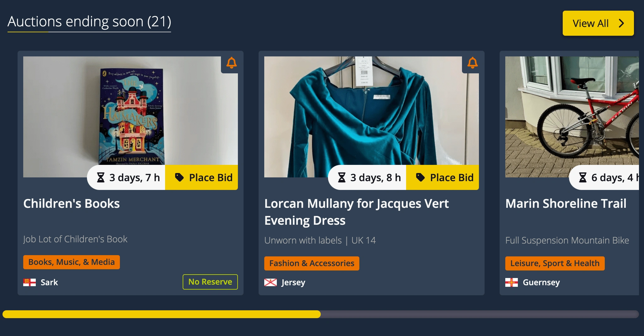
Task: Click the tag icon on evening dress Place Bid
Action: coord(421,177)
